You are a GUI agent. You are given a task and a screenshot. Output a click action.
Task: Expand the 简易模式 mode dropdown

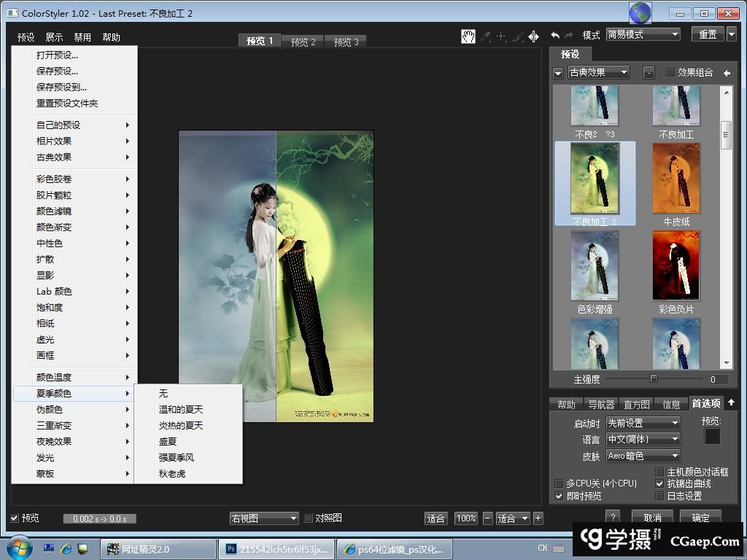click(643, 34)
